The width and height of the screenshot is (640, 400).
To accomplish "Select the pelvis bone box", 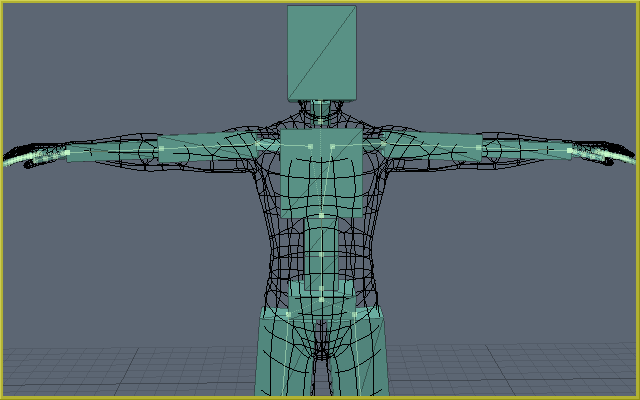I will pyautogui.click(x=320, y=296).
